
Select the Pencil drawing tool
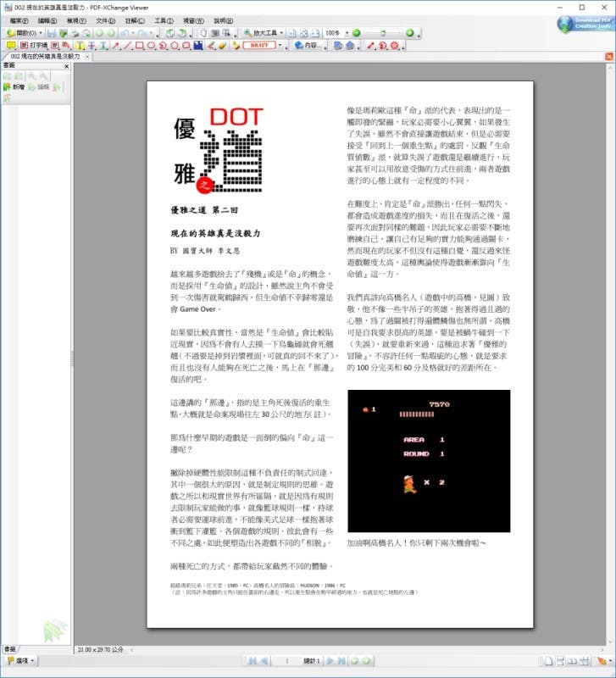[x=210, y=45]
